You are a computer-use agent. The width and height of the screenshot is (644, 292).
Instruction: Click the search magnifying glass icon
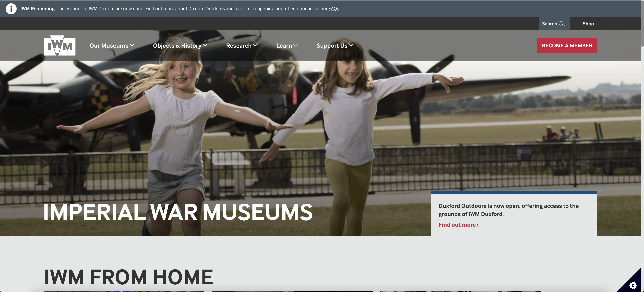pyautogui.click(x=561, y=23)
